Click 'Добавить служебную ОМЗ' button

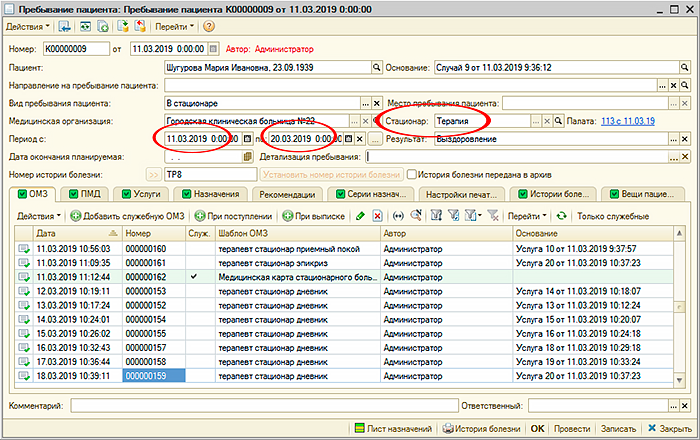pyautogui.click(x=128, y=216)
